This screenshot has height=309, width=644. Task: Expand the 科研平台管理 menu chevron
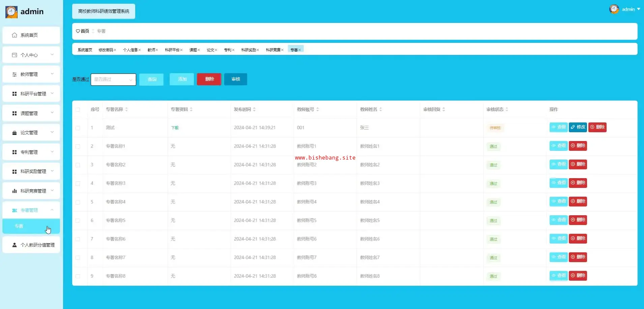[52, 93]
